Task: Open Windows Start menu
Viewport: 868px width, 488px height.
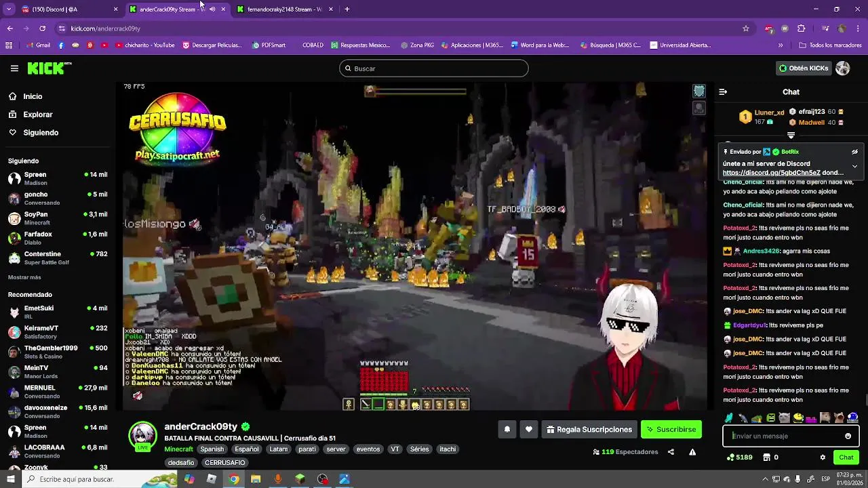Action: tap(10, 479)
